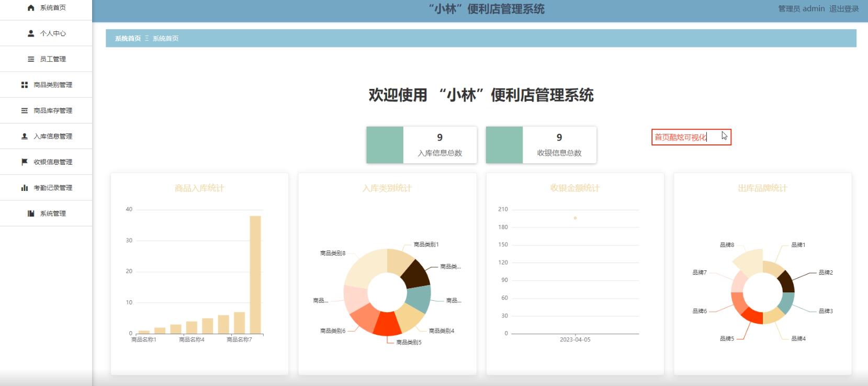Click the 商品类别6 pie label
Screen dimensions: 868x386
click(333, 331)
